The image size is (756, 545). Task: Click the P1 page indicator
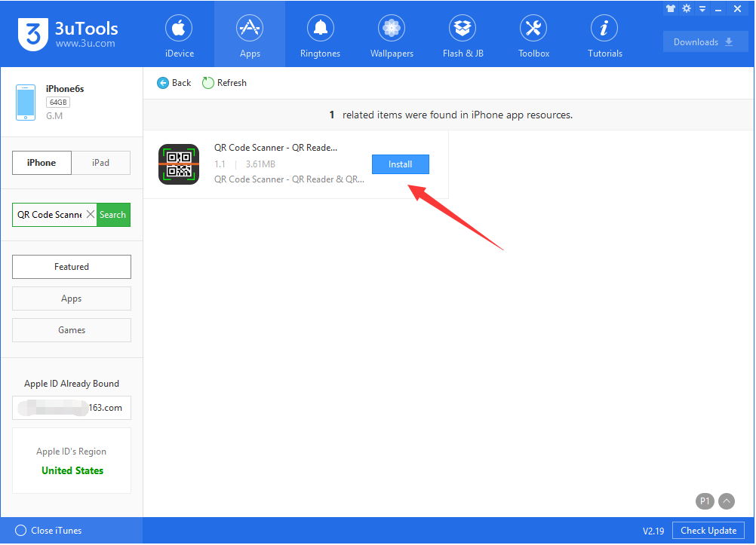pos(705,501)
